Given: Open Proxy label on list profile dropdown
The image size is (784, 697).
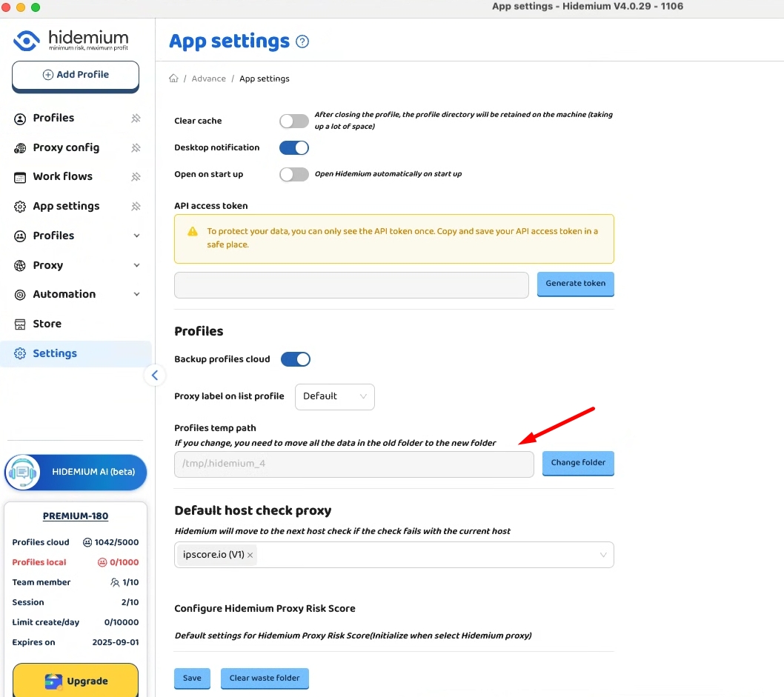Looking at the screenshot, I should tap(334, 396).
